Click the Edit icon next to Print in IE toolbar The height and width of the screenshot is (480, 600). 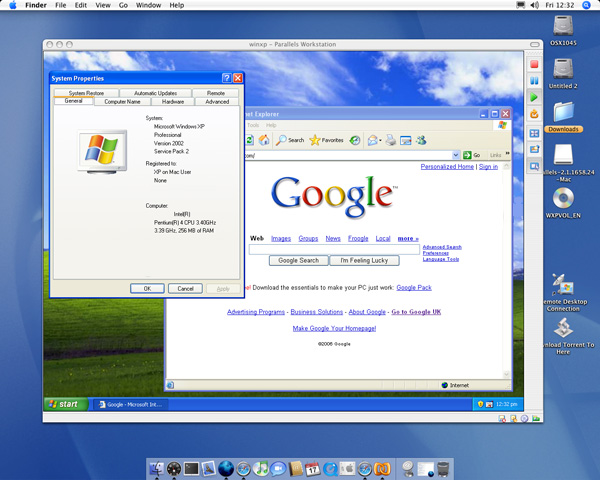[x=406, y=140]
